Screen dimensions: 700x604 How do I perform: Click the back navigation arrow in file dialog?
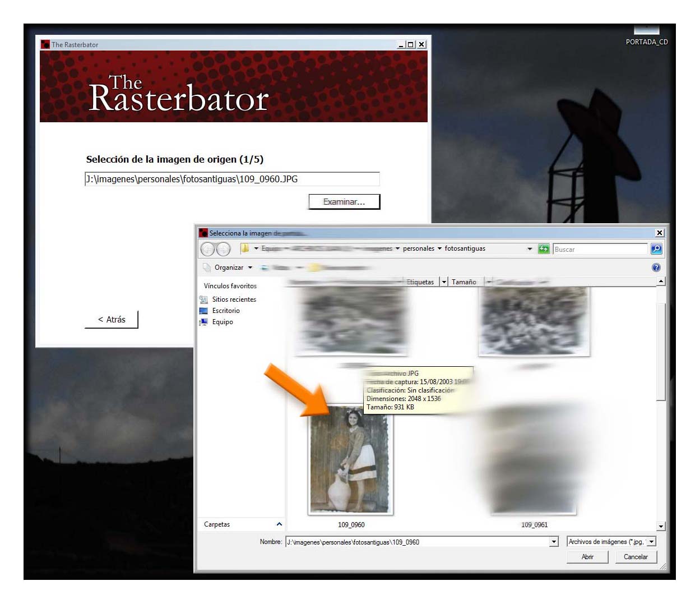tap(208, 248)
